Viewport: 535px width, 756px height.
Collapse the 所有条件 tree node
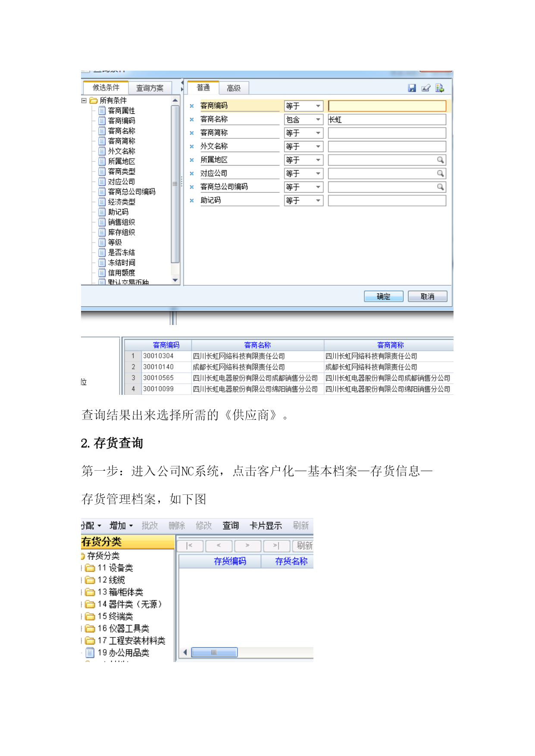pos(84,100)
